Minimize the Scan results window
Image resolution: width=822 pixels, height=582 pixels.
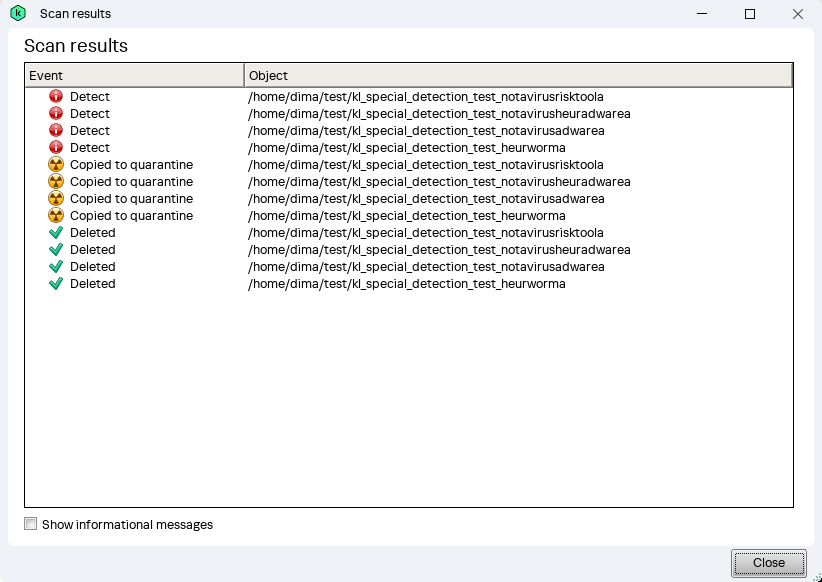coord(703,14)
